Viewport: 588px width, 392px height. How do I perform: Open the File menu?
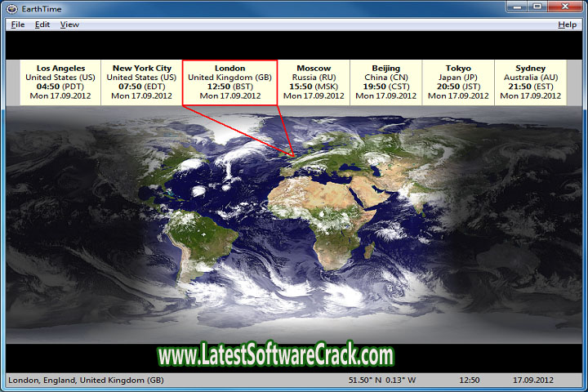click(17, 24)
